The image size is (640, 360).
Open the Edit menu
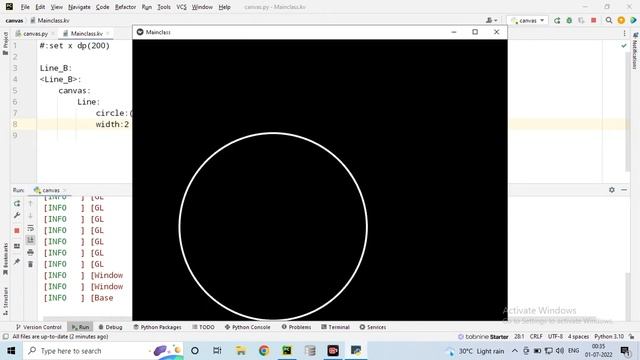tap(40, 7)
